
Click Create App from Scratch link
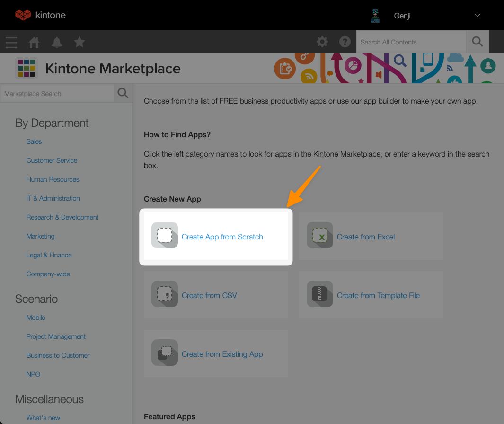click(222, 237)
